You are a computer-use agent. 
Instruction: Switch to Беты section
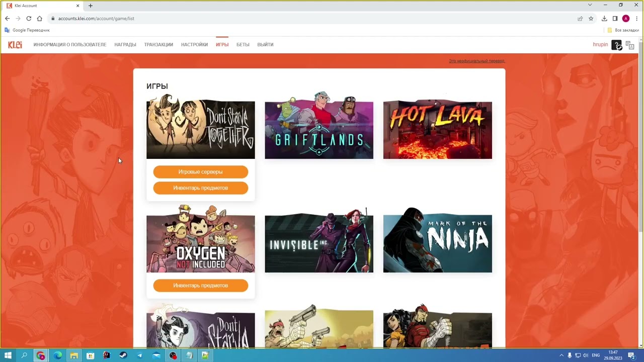(x=243, y=45)
